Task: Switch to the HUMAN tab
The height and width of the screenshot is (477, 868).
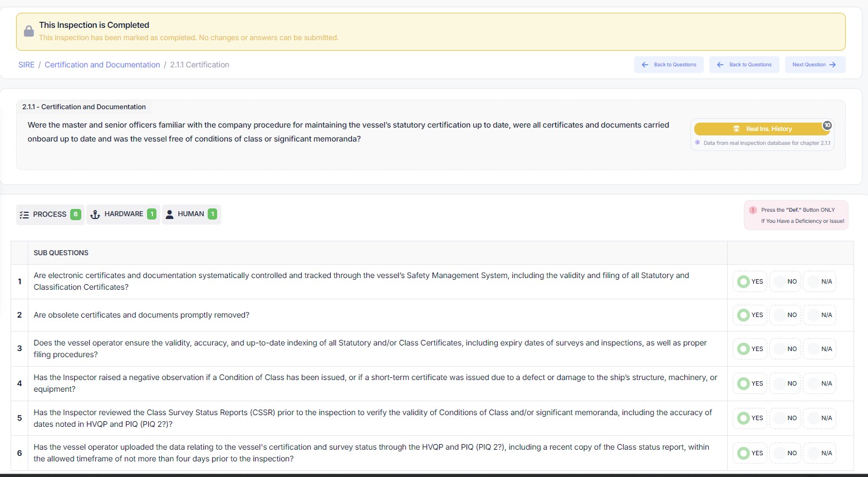Action: (191, 215)
